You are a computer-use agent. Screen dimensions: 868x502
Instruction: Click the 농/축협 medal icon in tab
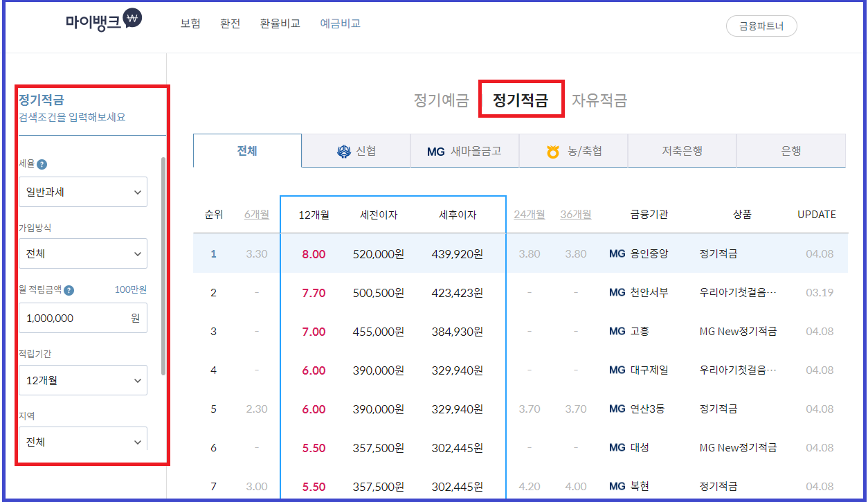pos(553,151)
